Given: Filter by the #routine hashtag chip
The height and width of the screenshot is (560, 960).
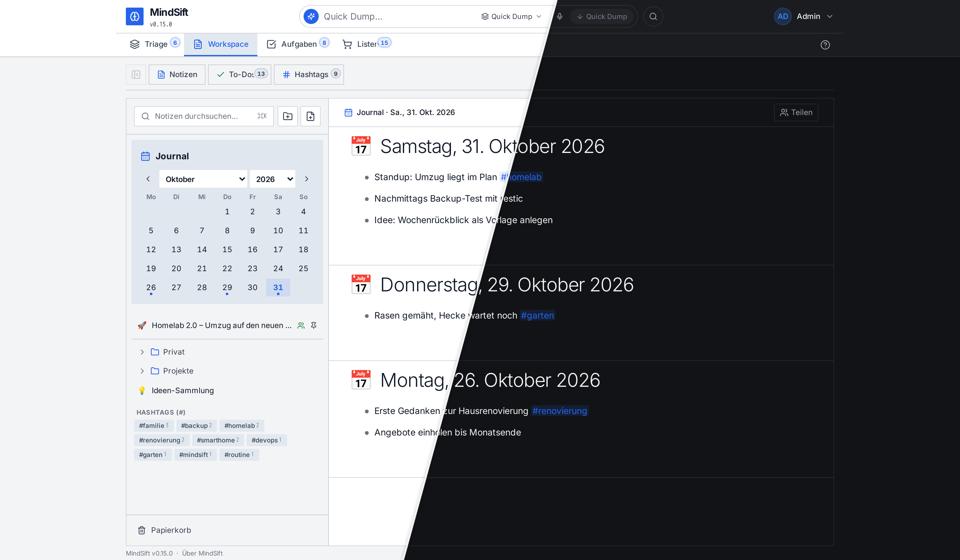Looking at the screenshot, I should (x=239, y=454).
